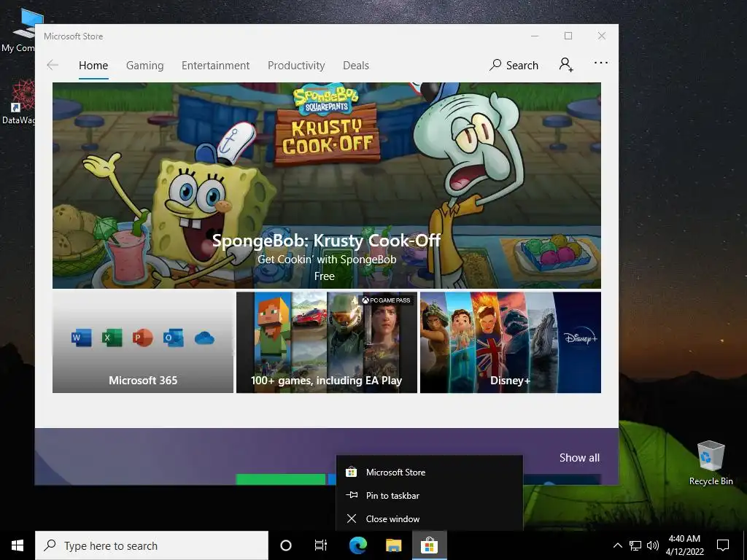The height and width of the screenshot is (560, 747).
Task: Open the Home tab
Action: tap(93, 65)
